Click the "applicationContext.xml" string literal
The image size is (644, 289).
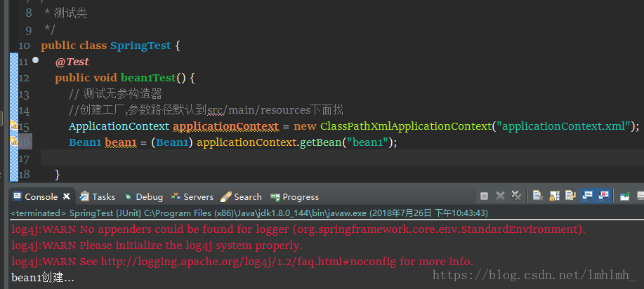tap(564, 126)
